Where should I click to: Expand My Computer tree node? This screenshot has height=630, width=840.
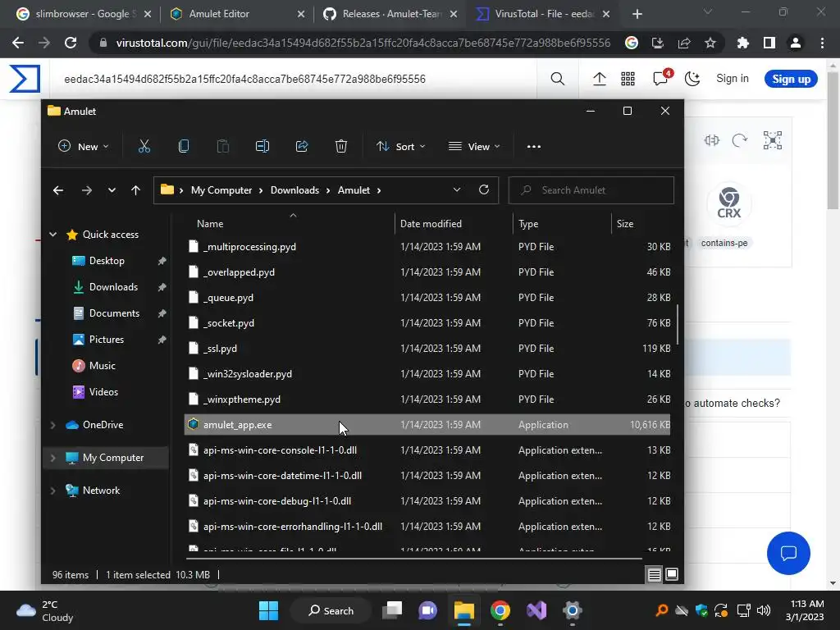pyautogui.click(x=53, y=458)
